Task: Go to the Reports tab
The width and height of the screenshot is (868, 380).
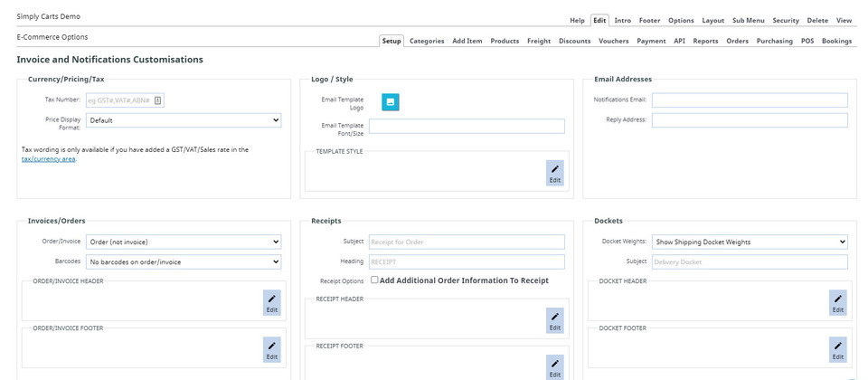Action: click(705, 41)
